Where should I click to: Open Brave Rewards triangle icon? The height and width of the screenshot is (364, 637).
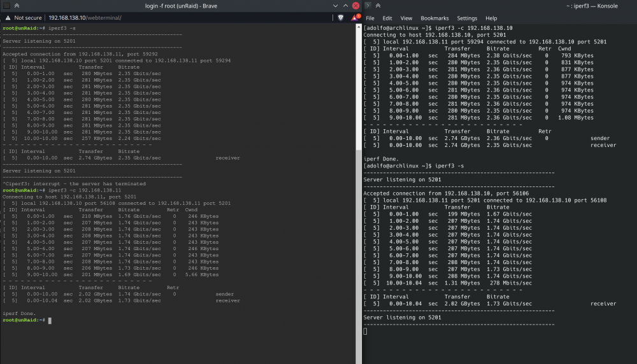(x=355, y=18)
